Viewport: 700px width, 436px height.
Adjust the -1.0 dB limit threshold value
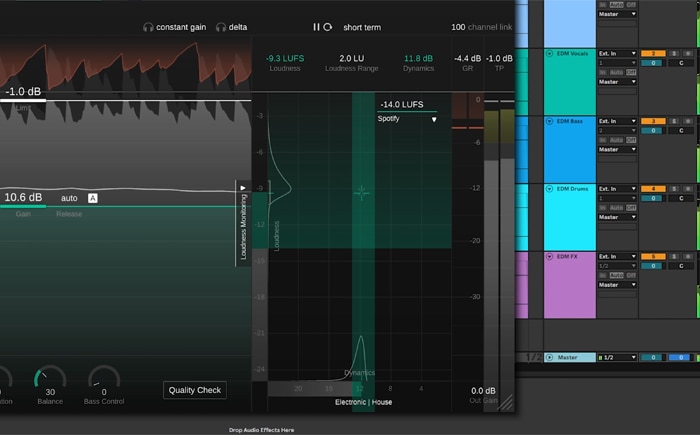pyautogui.click(x=23, y=91)
